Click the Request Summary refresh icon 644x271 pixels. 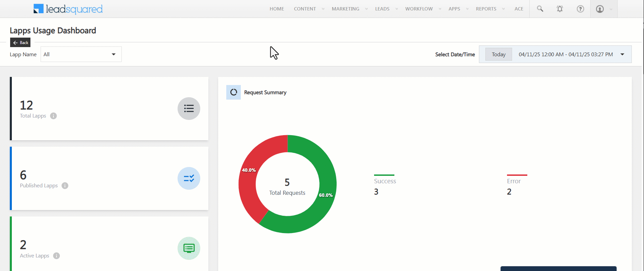pos(233,92)
